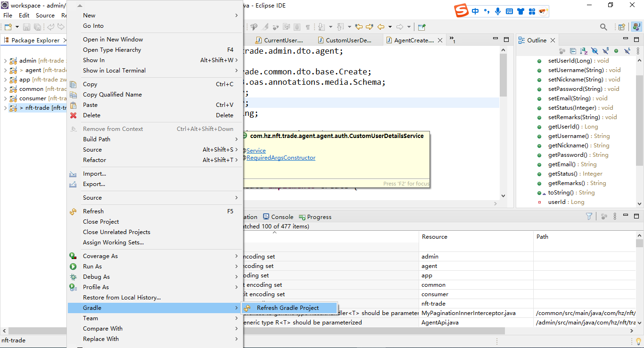Toggle Hide Local Types in Outline
This screenshot has height=348, width=644.
tap(627, 51)
